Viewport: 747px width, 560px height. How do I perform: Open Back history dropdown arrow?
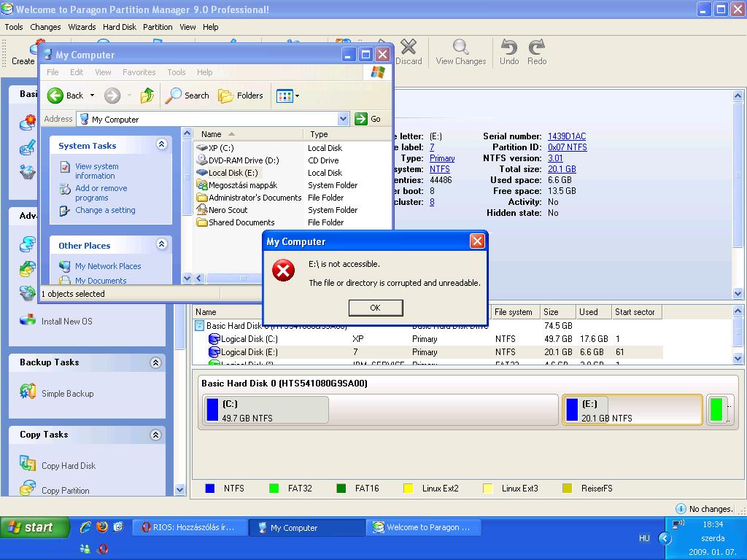coord(93,96)
